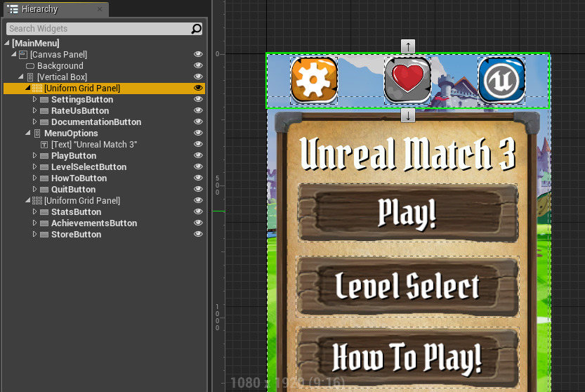The image size is (585, 392).
Task: Select the [MainMenu] root label
Action: [x=35, y=44]
